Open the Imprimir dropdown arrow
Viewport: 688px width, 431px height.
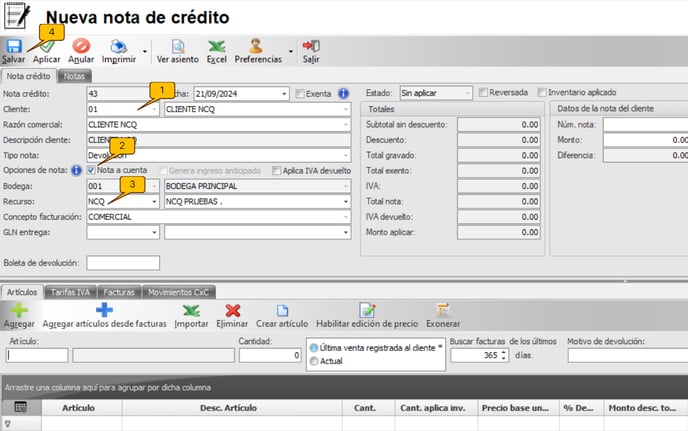[x=145, y=51]
